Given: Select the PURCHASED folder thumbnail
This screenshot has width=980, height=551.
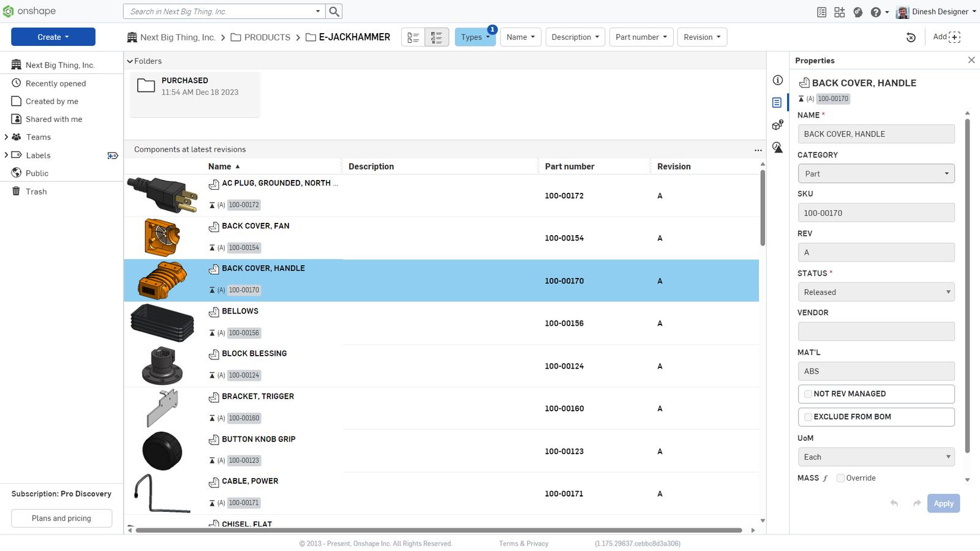Looking at the screenshot, I should click(146, 86).
